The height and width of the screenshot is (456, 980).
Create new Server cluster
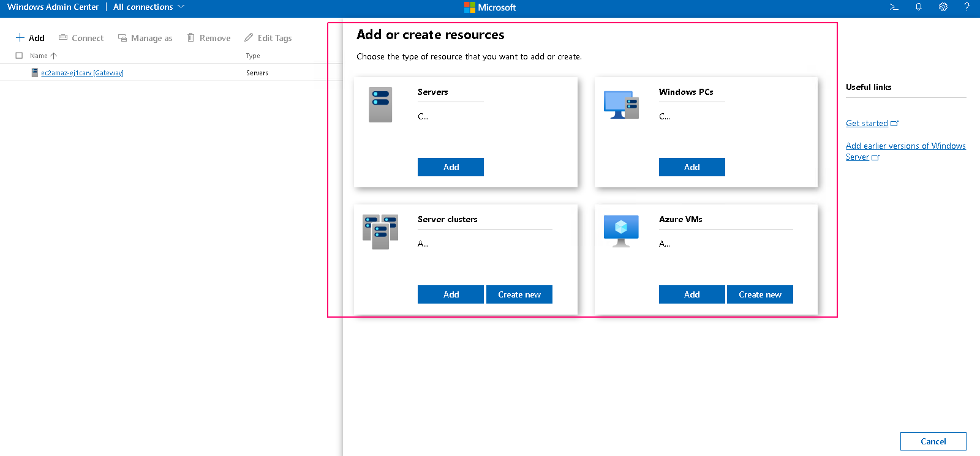[x=519, y=294]
